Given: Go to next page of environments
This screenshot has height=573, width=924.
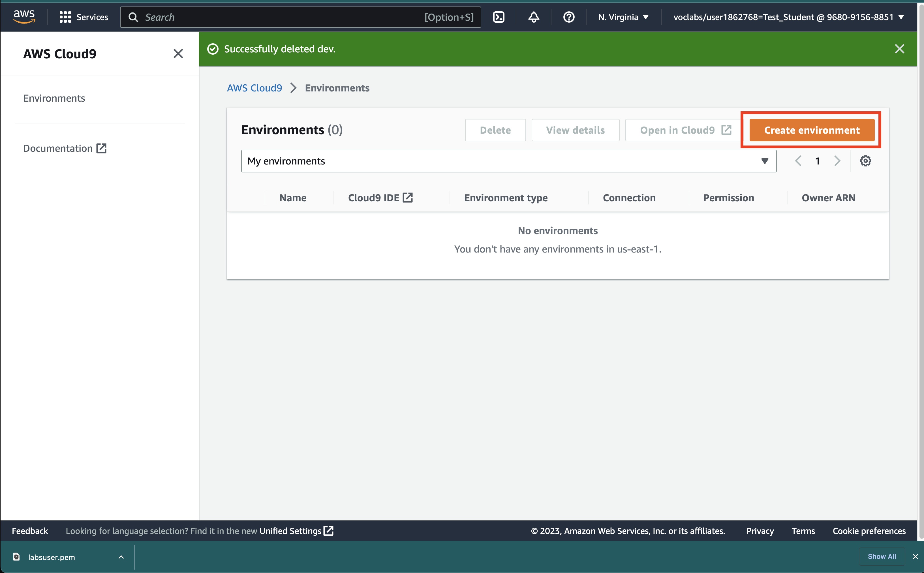Looking at the screenshot, I should coord(837,161).
